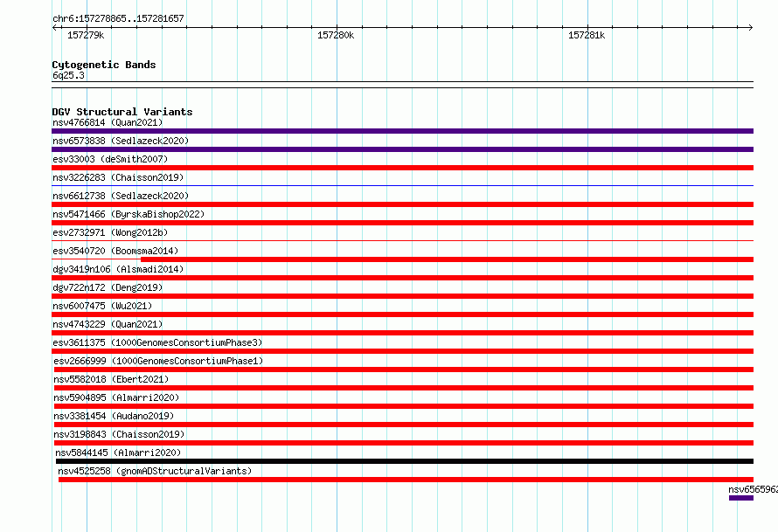The width and height of the screenshot is (778, 532).
Task: Select the red bar under nsv6007475
Action: pyautogui.click(x=402, y=314)
